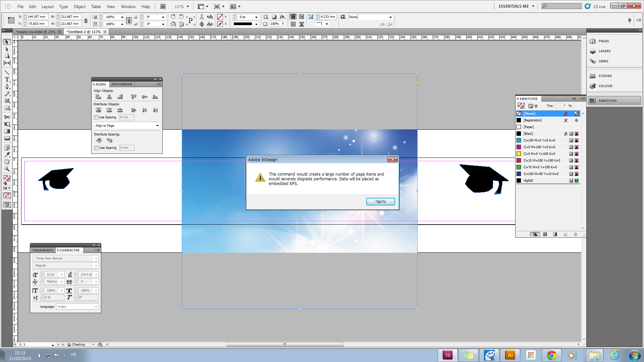The height and width of the screenshot is (362, 644).
Task: Open the Language Arabic dropdown
Action: (96, 307)
